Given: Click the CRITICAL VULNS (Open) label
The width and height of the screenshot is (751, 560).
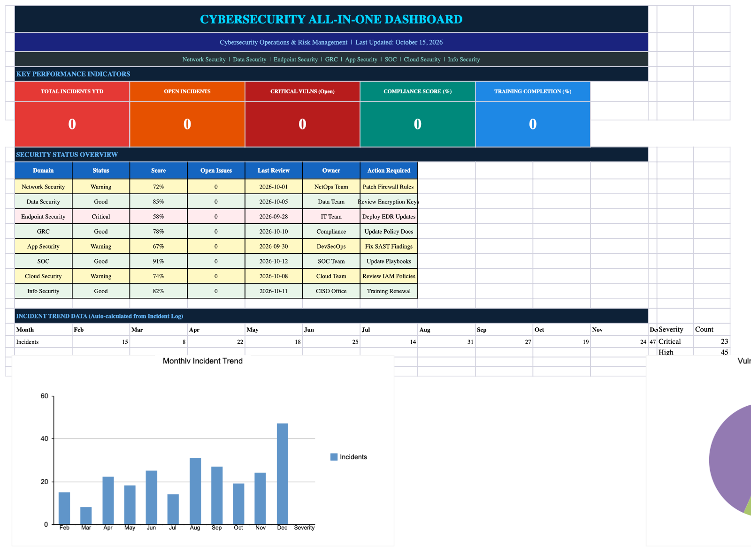Looking at the screenshot, I should 302,91.
